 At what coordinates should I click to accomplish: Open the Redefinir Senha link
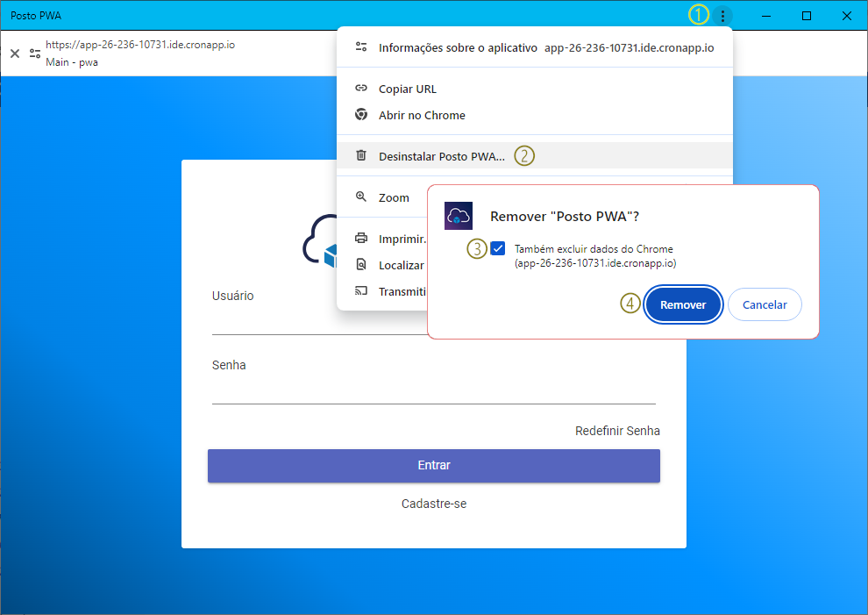[x=617, y=431]
